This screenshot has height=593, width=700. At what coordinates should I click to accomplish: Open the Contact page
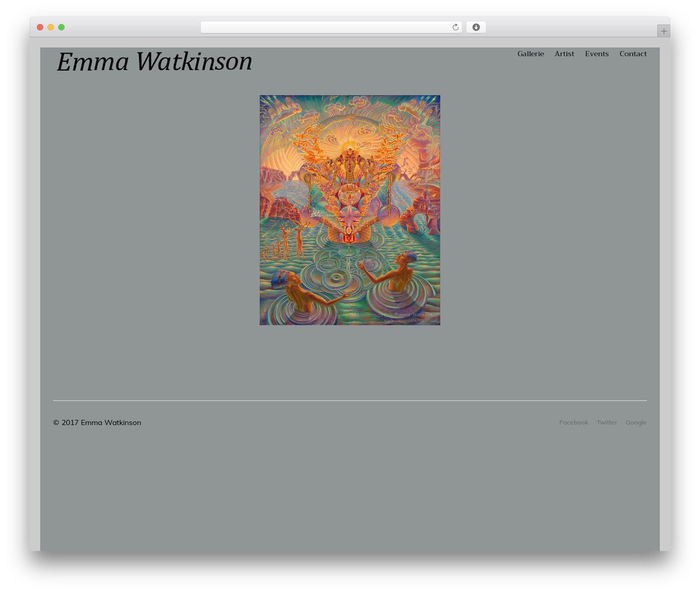[x=633, y=54]
